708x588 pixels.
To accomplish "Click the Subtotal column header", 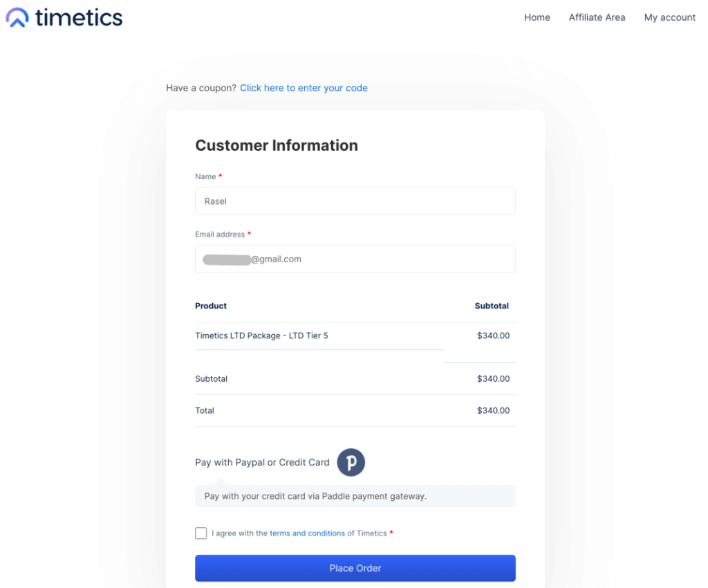I will 492,306.
